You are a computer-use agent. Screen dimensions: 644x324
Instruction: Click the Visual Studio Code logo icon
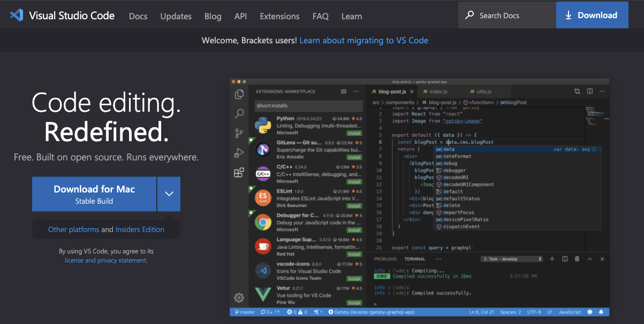pyautogui.click(x=17, y=15)
